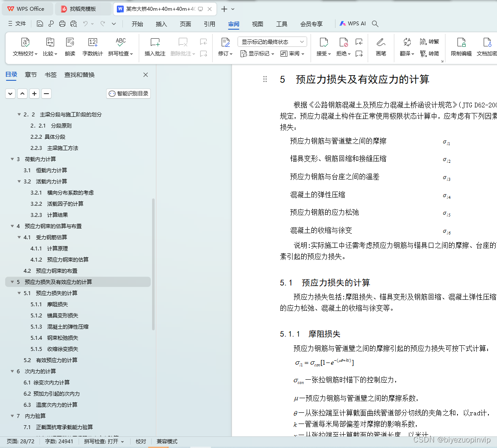Collapse the 5.1 预应力损失的计算 outline node
The height and width of the screenshot is (448, 497).
click(19, 293)
